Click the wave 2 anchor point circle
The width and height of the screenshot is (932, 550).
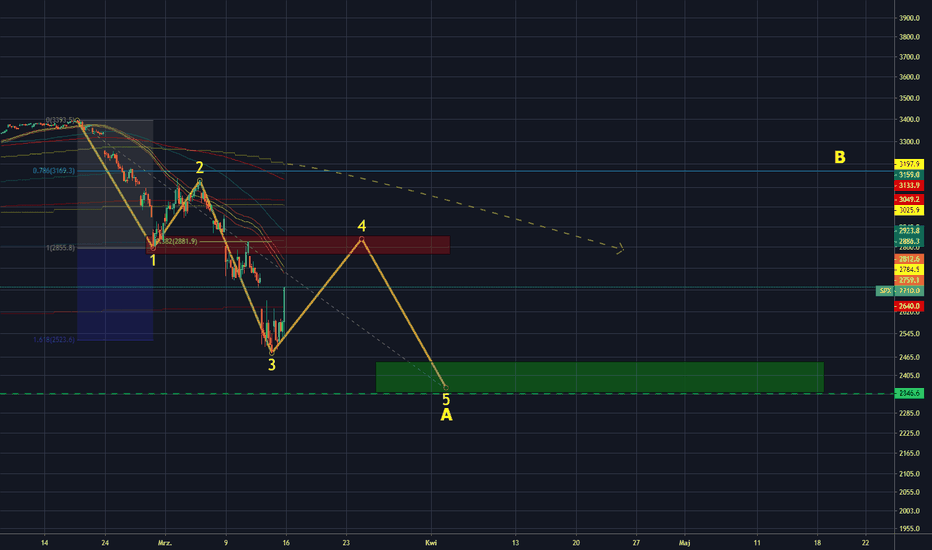[x=200, y=180]
